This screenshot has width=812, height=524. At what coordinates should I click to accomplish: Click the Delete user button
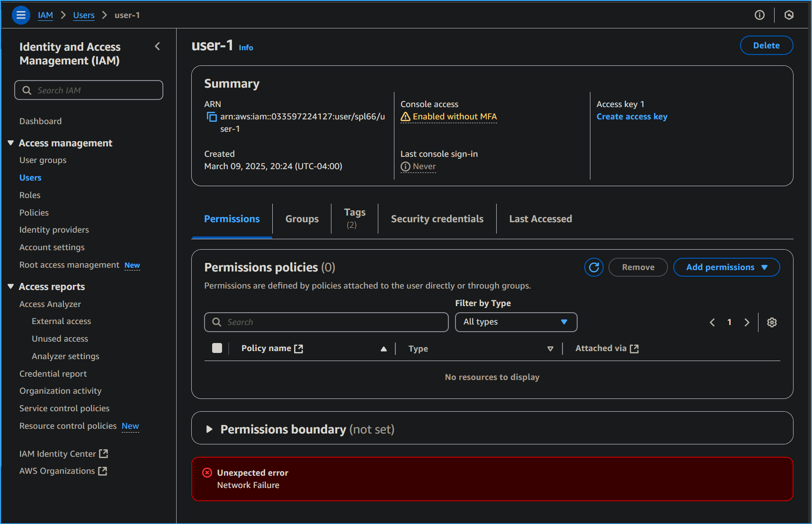point(766,45)
